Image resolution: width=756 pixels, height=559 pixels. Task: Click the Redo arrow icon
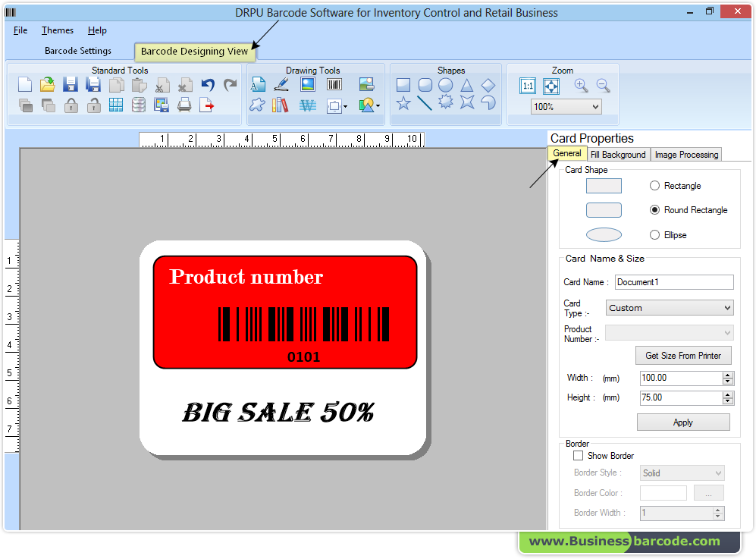pos(231,85)
